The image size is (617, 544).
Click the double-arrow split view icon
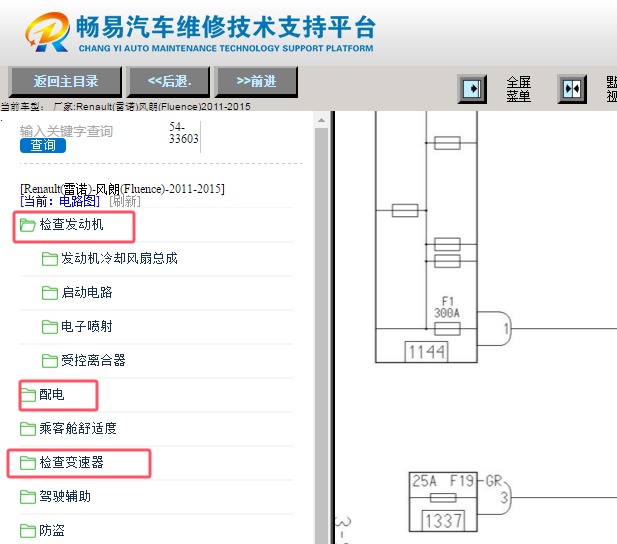click(x=572, y=89)
